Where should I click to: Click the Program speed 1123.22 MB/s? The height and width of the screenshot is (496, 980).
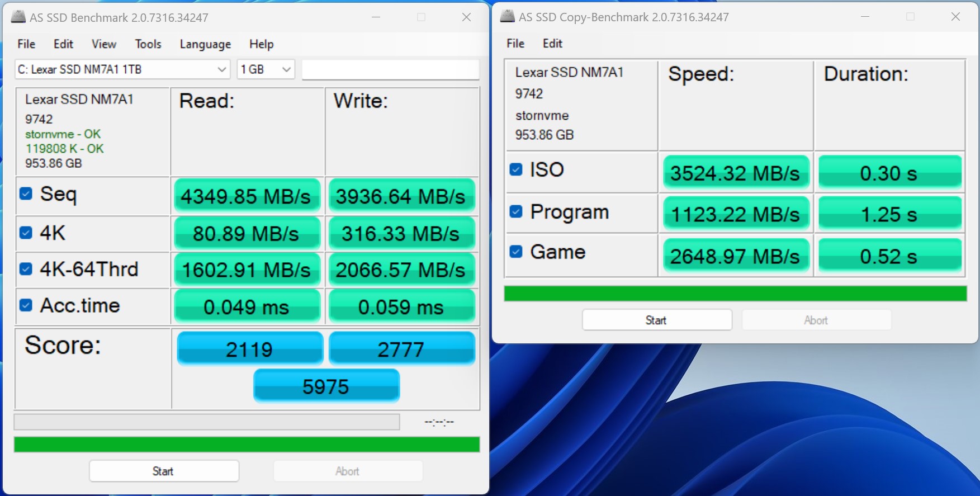[x=736, y=214]
